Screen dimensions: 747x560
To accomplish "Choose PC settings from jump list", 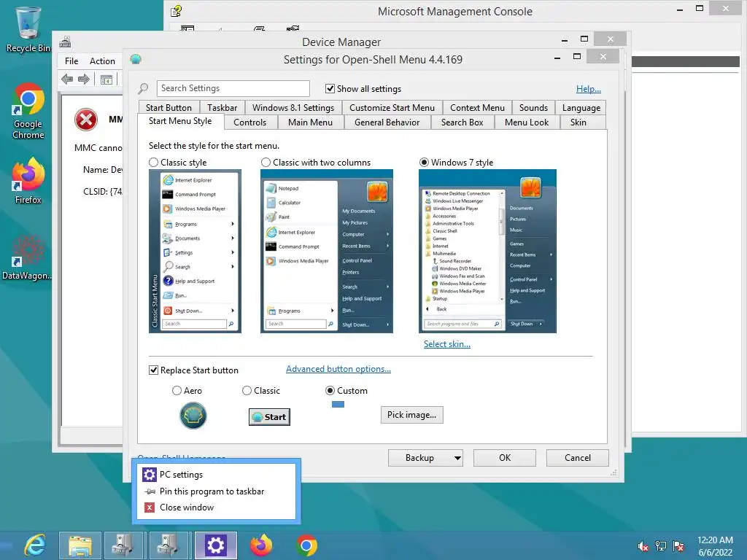I will tap(216, 475).
